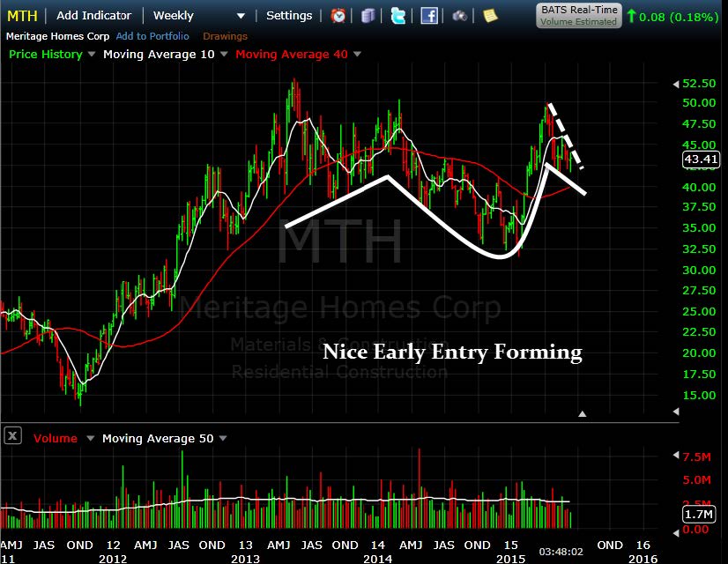Screen dimensions: 728x564
Task: Click the price scale bottom arrow
Action: pyautogui.click(x=676, y=412)
